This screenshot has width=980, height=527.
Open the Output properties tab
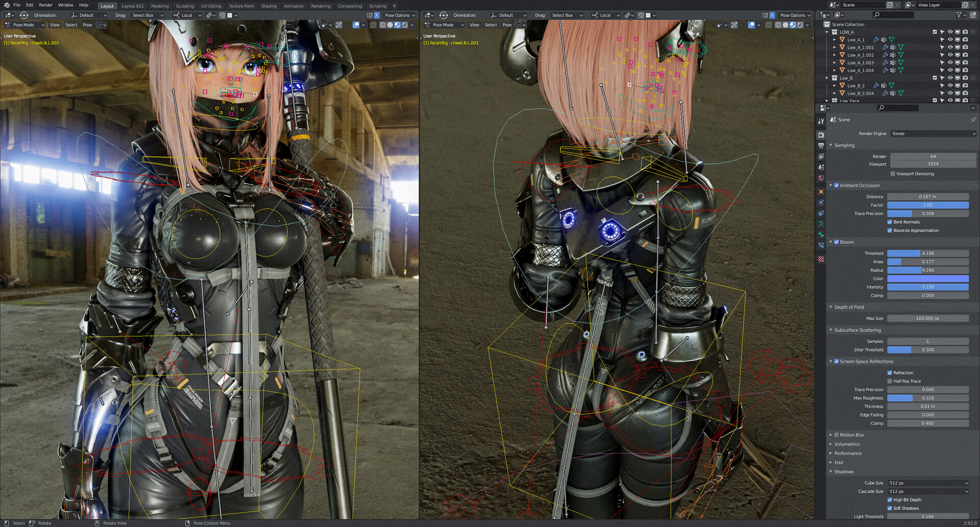coord(821,145)
